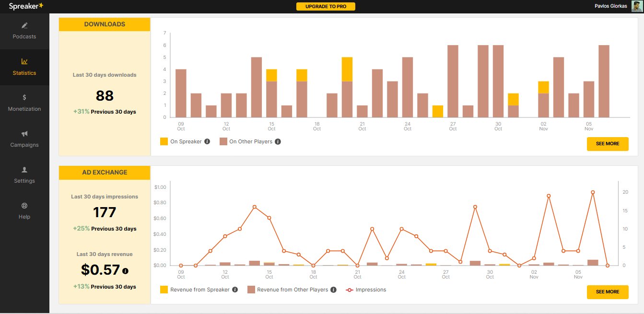
Task: Open the Monetization panel
Action: click(24, 103)
